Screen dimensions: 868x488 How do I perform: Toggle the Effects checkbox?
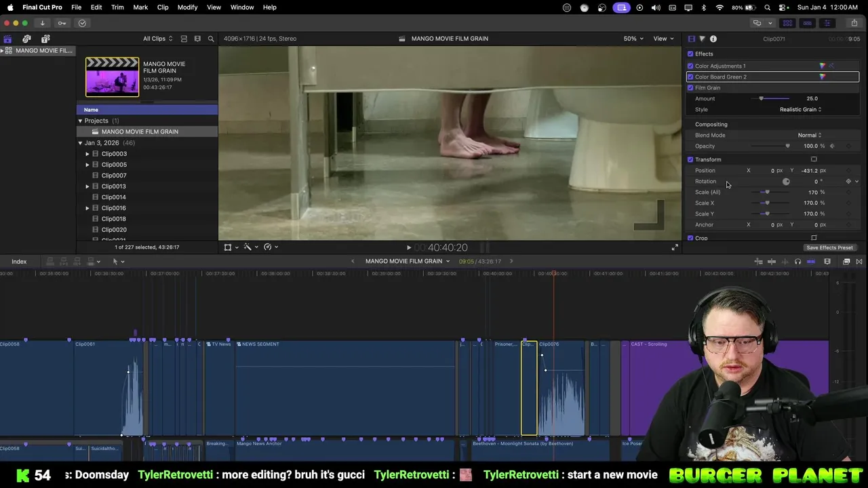tap(690, 54)
